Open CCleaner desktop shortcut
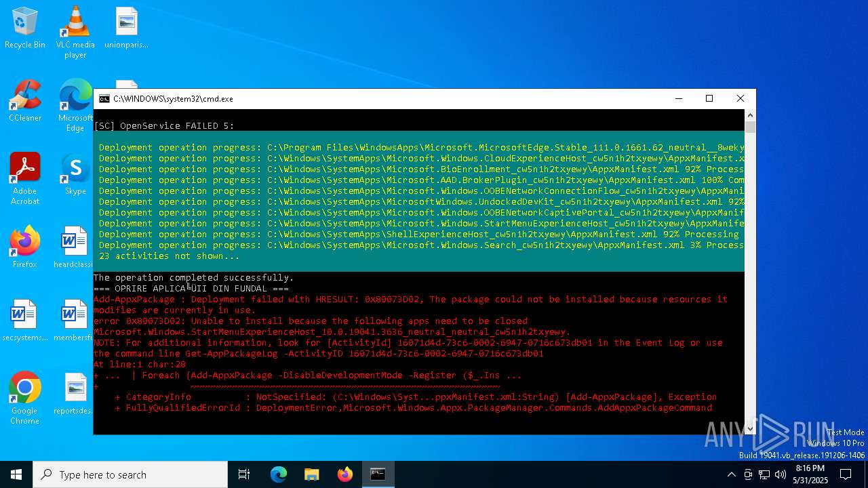 point(25,102)
